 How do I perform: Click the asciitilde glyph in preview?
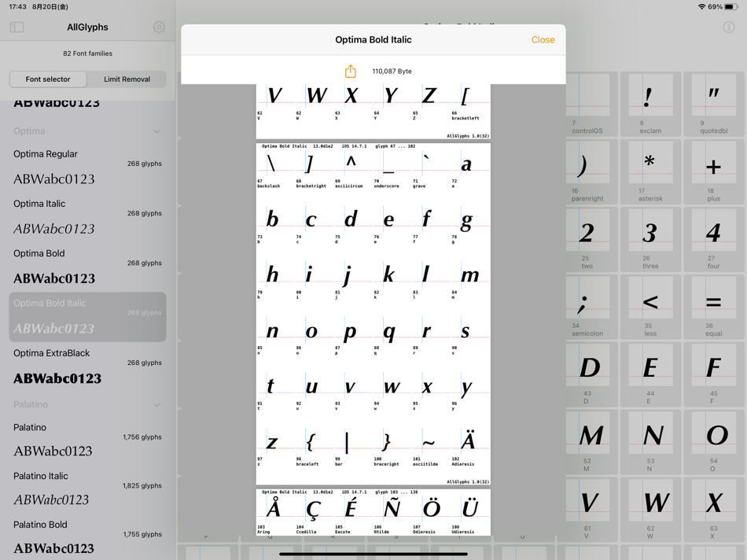429,443
